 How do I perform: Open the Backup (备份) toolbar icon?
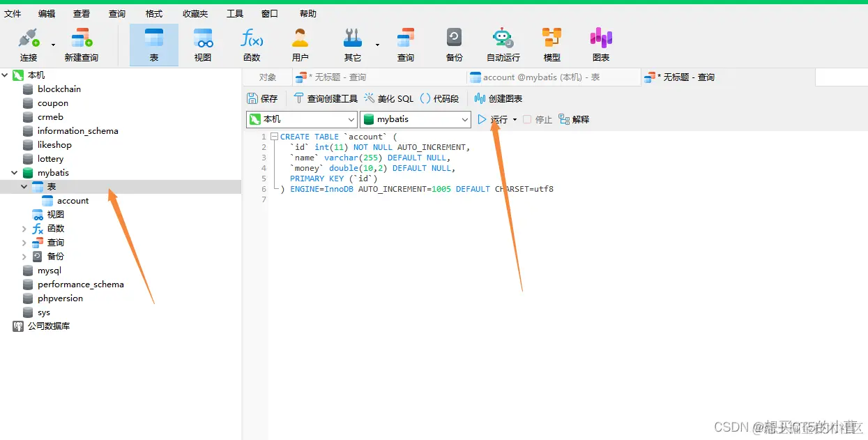[455, 45]
